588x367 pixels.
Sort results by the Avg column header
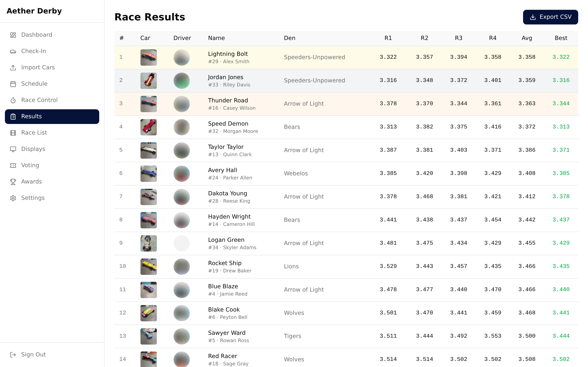[x=527, y=38]
